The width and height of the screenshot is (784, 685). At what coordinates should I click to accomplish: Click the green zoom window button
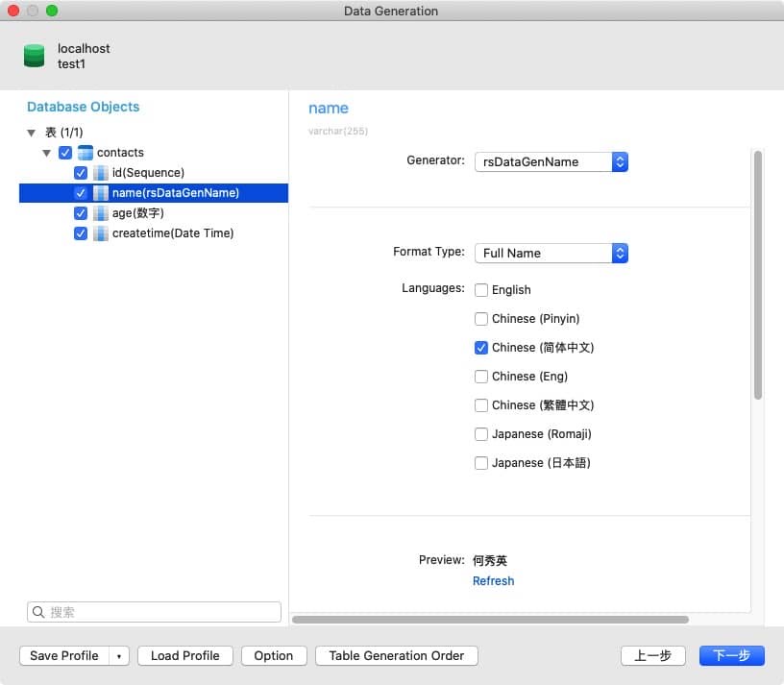[52, 11]
